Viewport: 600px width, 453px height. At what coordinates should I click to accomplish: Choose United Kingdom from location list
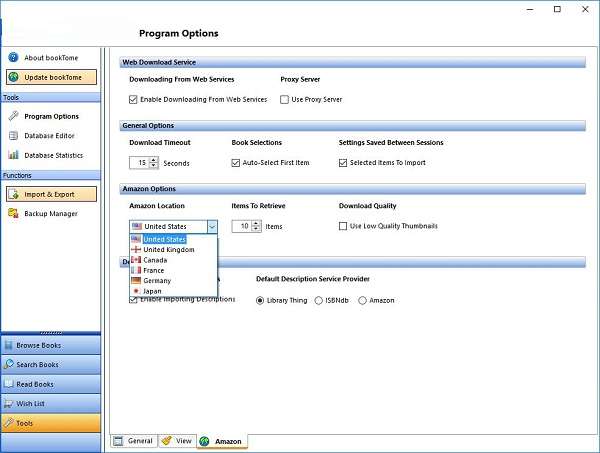pos(174,249)
